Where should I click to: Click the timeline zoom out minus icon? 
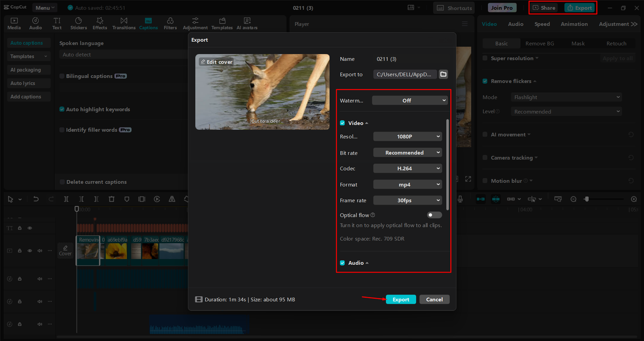tap(574, 199)
